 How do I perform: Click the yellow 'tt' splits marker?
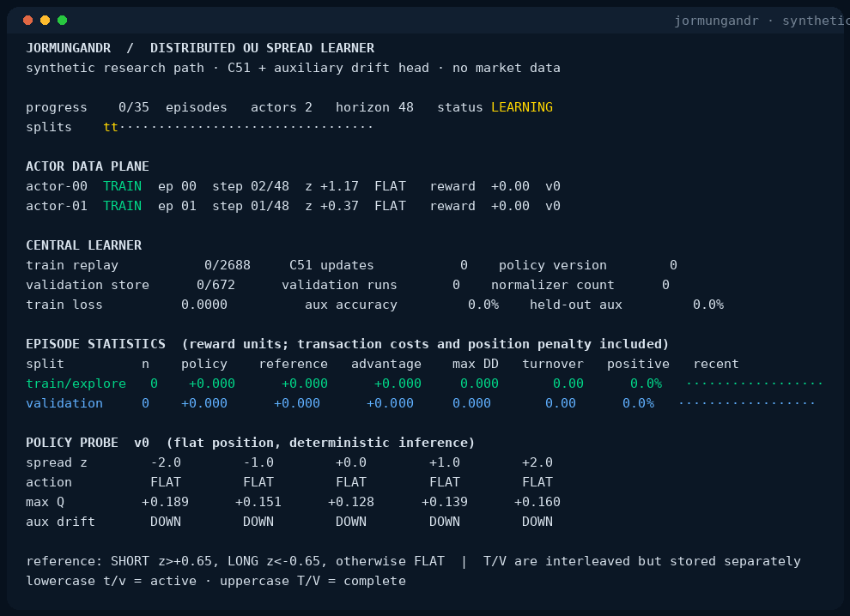[x=111, y=127]
